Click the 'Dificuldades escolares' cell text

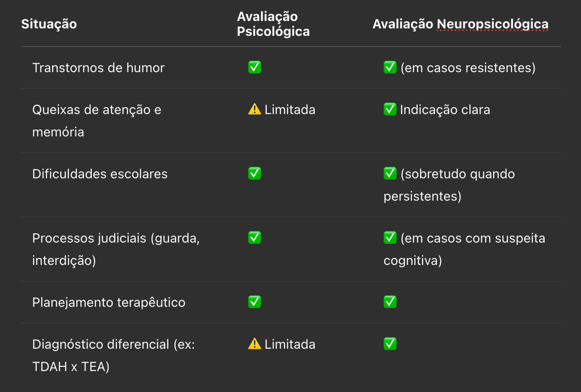point(100,174)
